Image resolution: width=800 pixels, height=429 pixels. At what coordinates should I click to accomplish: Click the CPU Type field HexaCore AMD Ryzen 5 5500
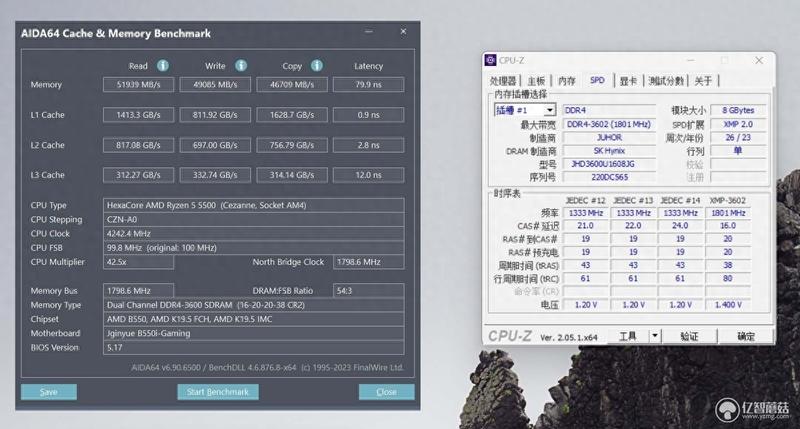(x=254, y=205)
